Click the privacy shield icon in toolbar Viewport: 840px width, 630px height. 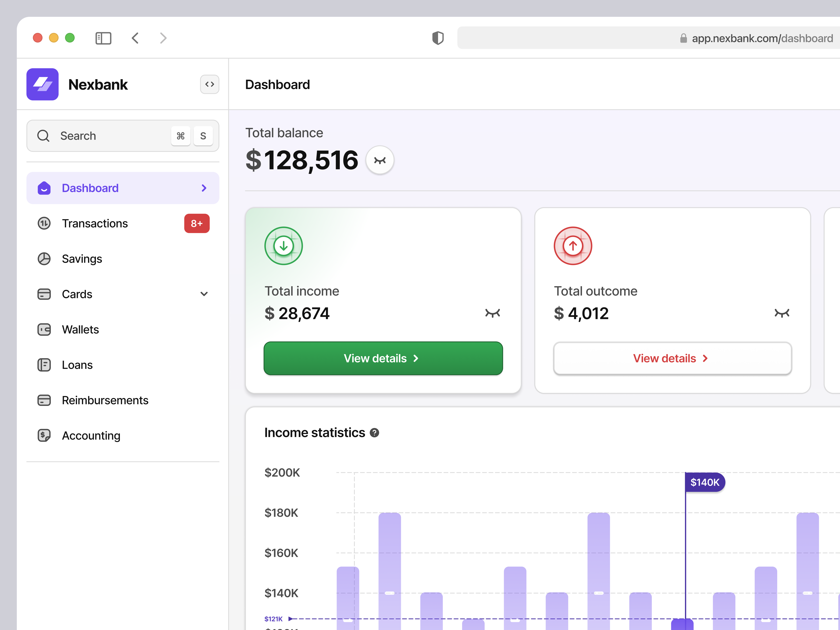(x=437, y=38)
